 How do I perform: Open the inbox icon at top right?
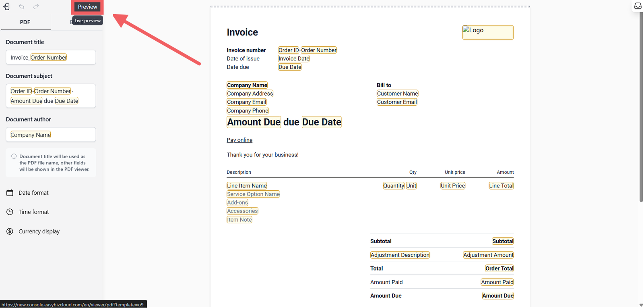tap(638, 6)
